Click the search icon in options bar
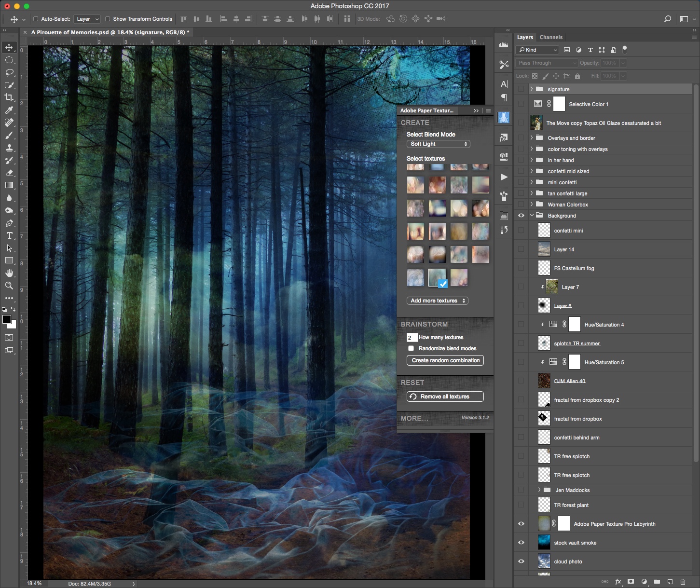 667,19
